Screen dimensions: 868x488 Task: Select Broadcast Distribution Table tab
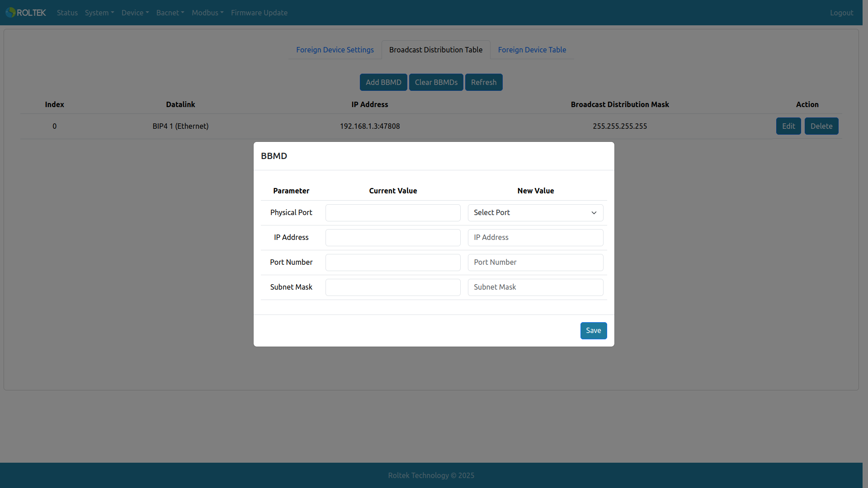(x=436, y=50)
